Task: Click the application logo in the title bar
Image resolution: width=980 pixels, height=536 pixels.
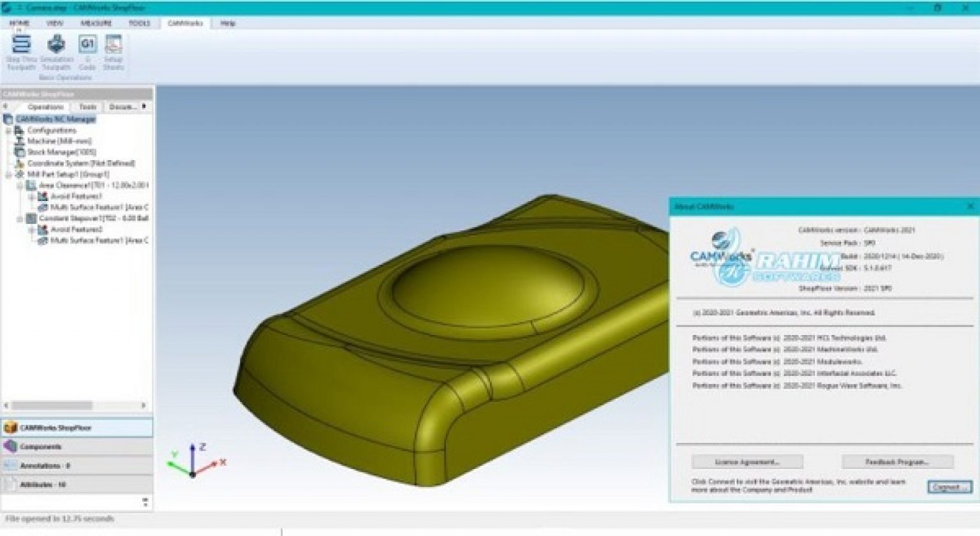Action: [x=7, y=8]
